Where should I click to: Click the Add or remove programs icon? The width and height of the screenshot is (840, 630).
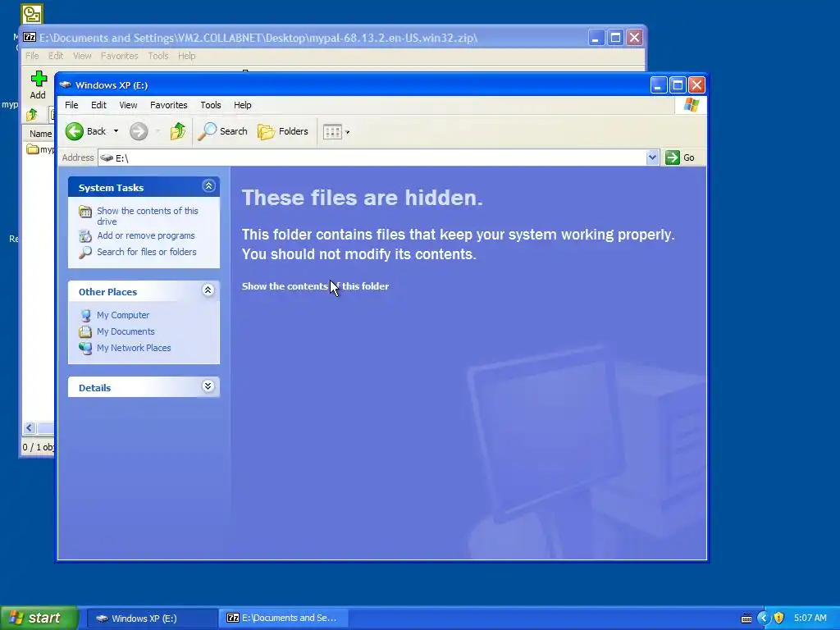85,235
